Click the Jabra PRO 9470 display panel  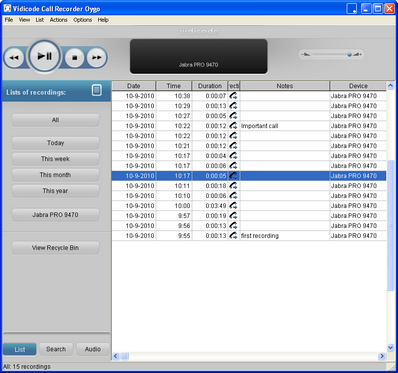[x=198, y=56]
